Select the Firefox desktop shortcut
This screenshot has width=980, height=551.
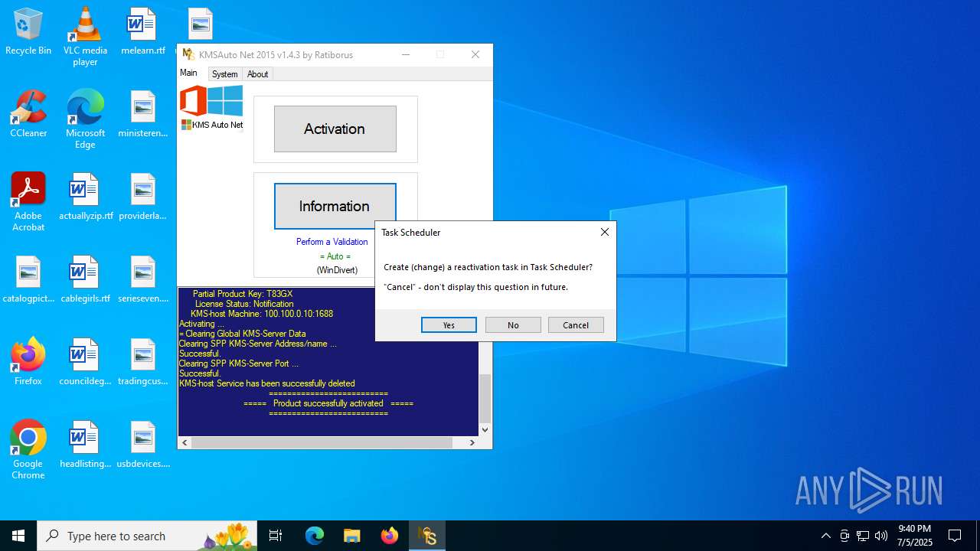pos(28,362)
